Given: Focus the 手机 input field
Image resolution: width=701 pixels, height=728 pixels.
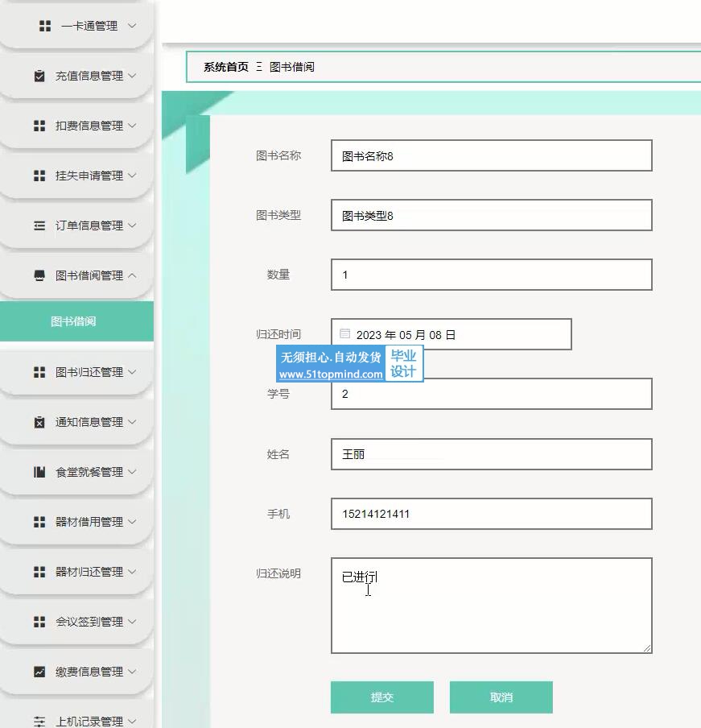Looking at the screenshot, I should [x=491, y=514].
